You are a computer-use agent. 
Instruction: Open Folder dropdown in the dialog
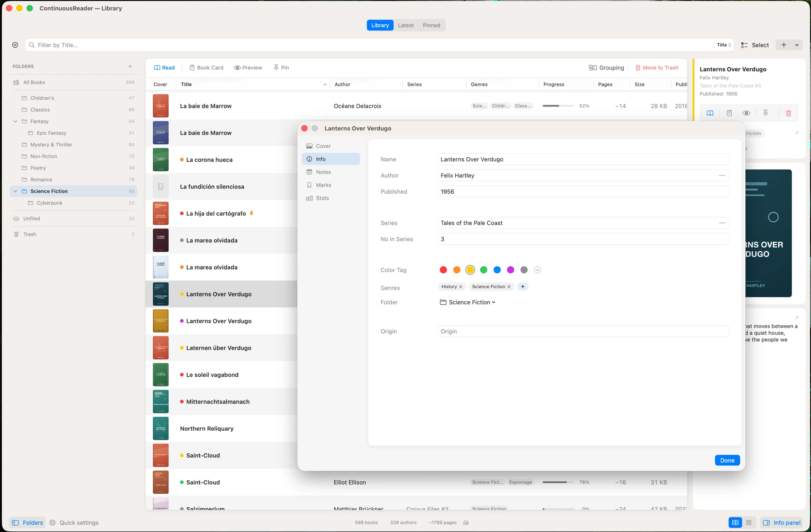(x=468, y=302)
